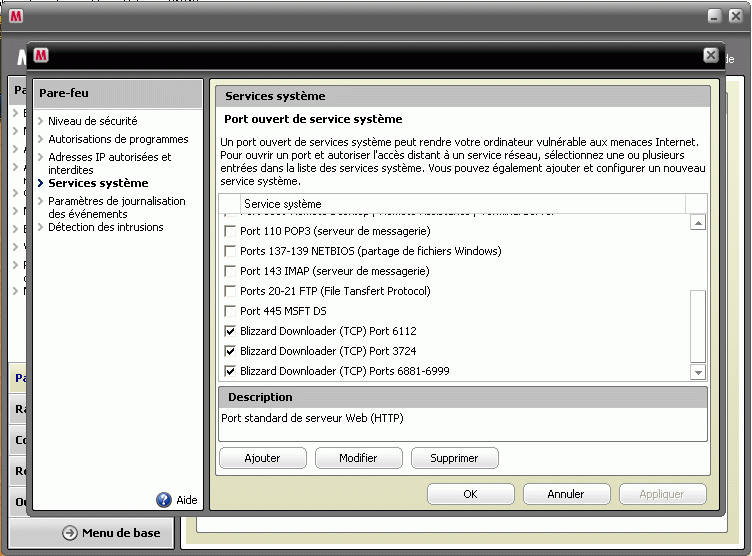This screenshot has width=752, height=556.
Task: Uncheck Blizzard Downloader Ports 6881-6999
Action: (x=231, y=371)
